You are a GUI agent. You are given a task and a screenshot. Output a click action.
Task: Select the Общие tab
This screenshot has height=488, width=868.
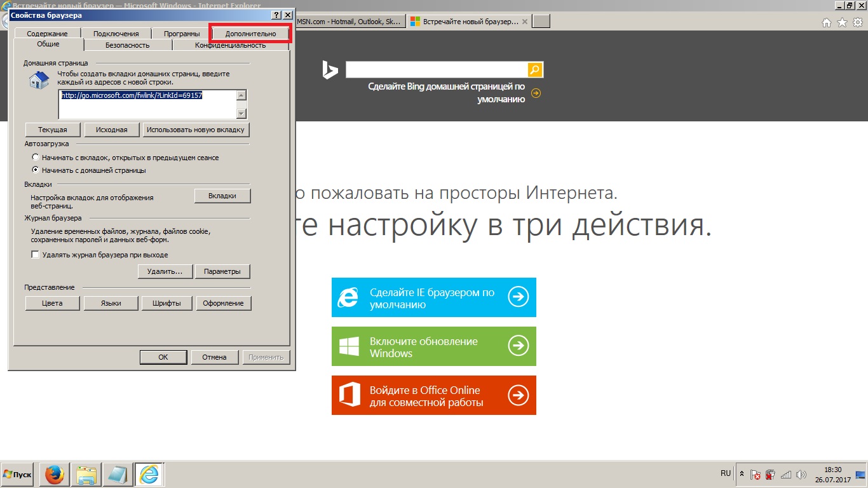pyautogui.click(x=48, y=44)
